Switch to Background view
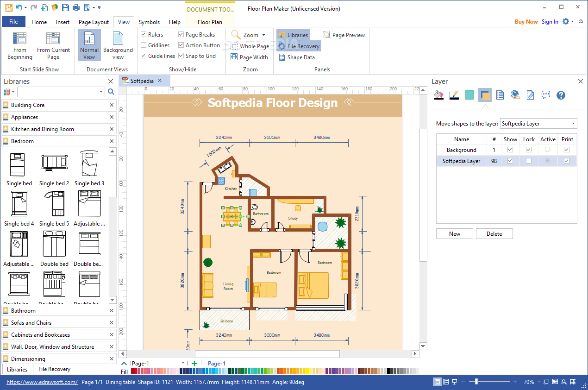This screenshot has height=390, width=588. 118,46
